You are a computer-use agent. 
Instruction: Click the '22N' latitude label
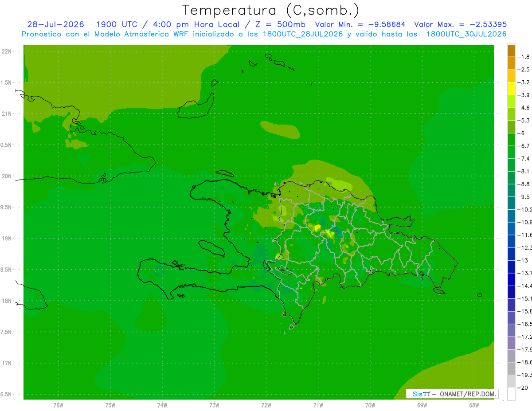click(x=7, y=51)
